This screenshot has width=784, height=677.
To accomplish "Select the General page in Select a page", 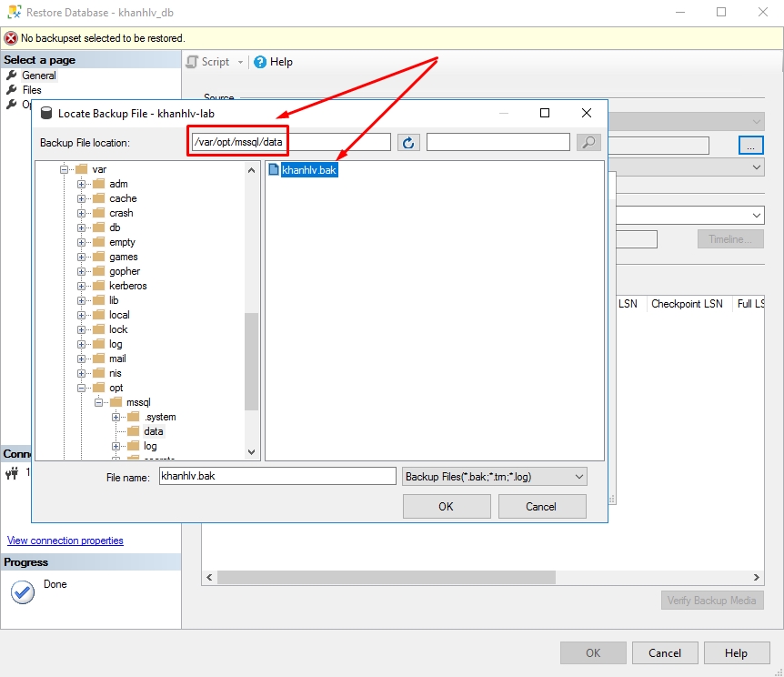I will click(x=37, y=75).
